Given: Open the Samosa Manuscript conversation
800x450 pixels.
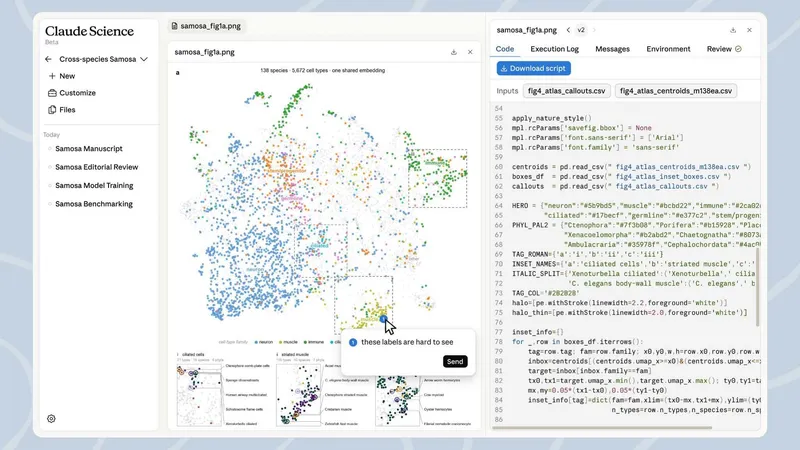Looking at the screenshot, I should (x=89, y=148).
